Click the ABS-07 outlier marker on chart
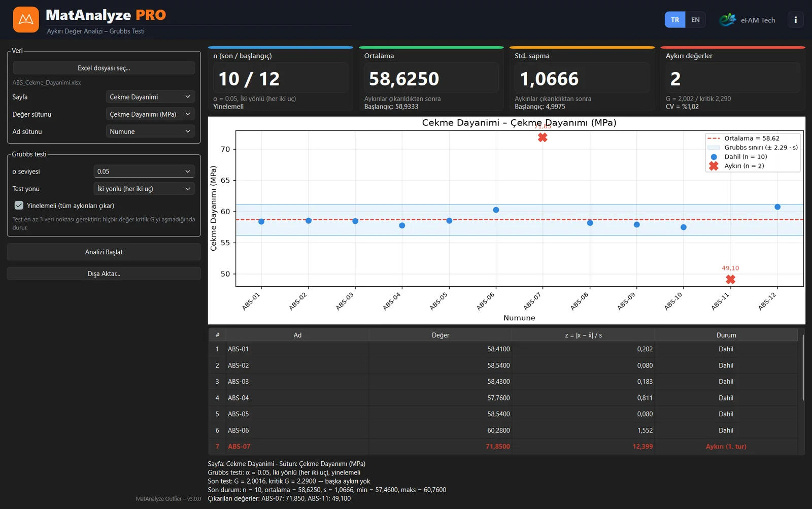The height and width of the screenshot is (509, 812). [x=543, y=138]
